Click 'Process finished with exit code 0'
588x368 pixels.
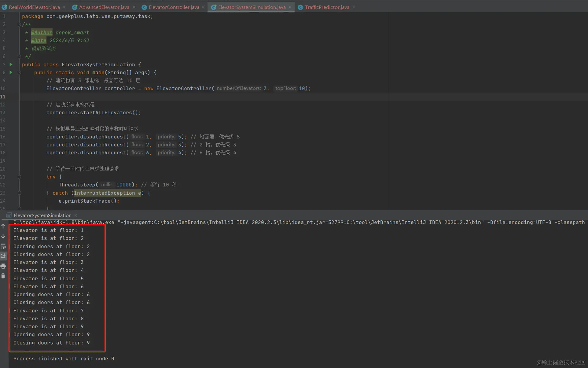click(64, 359)
